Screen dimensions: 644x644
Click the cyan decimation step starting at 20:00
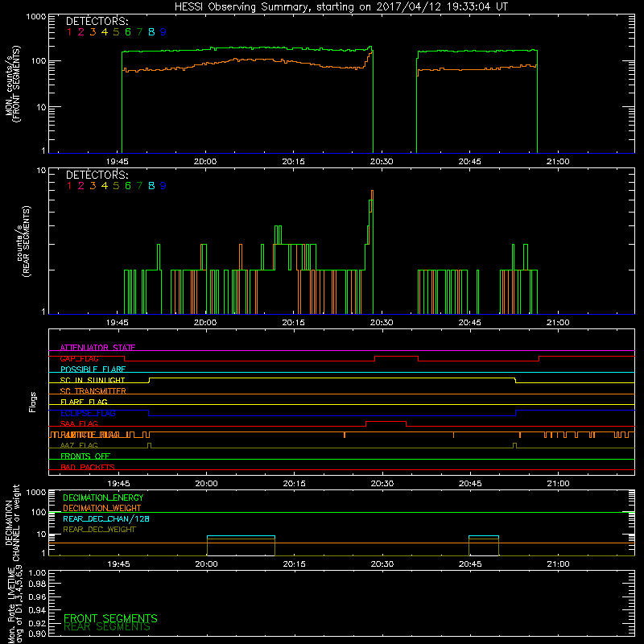(241, 536)
